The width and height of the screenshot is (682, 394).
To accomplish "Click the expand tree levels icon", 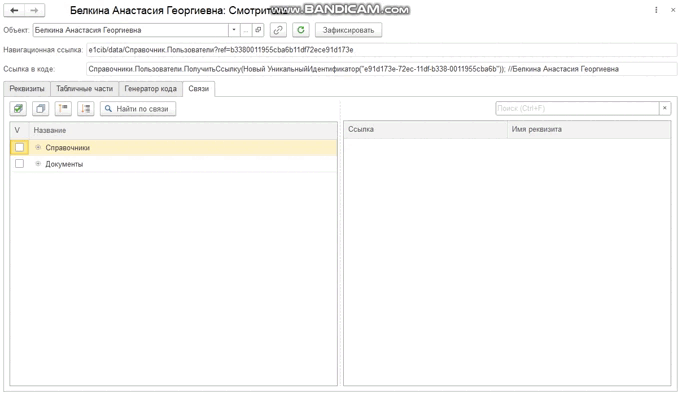I will 86,109.
